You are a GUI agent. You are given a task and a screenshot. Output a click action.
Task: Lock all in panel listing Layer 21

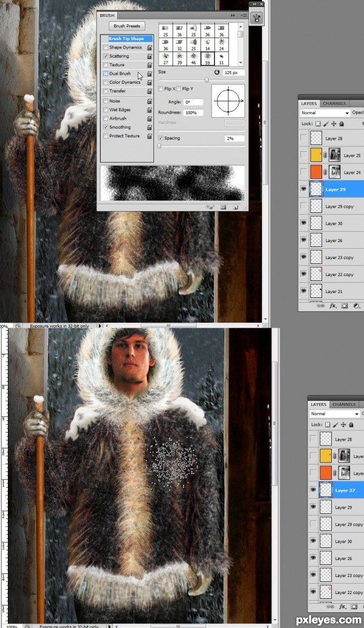(x=342, y=124)
